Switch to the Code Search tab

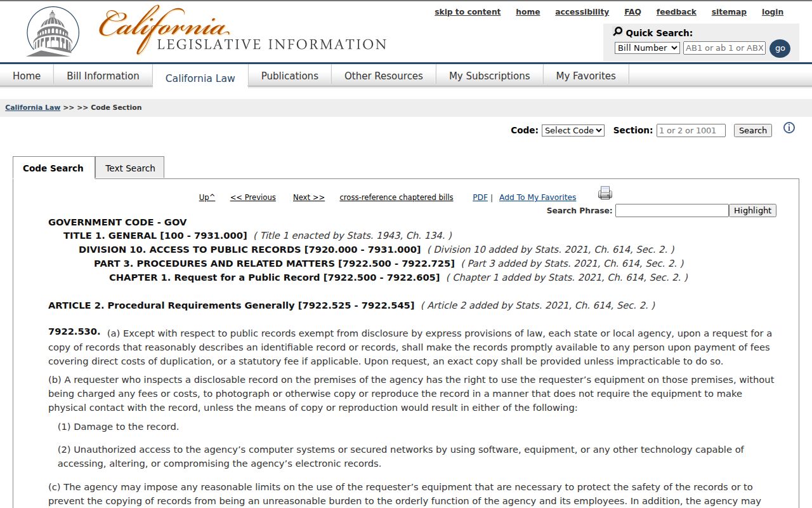click(53, 168)
